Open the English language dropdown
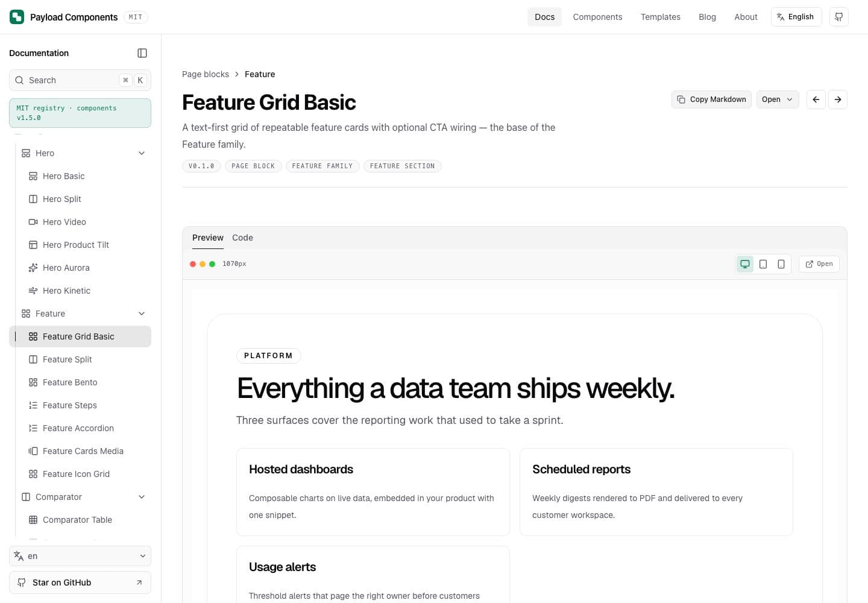 coord(796,17)
